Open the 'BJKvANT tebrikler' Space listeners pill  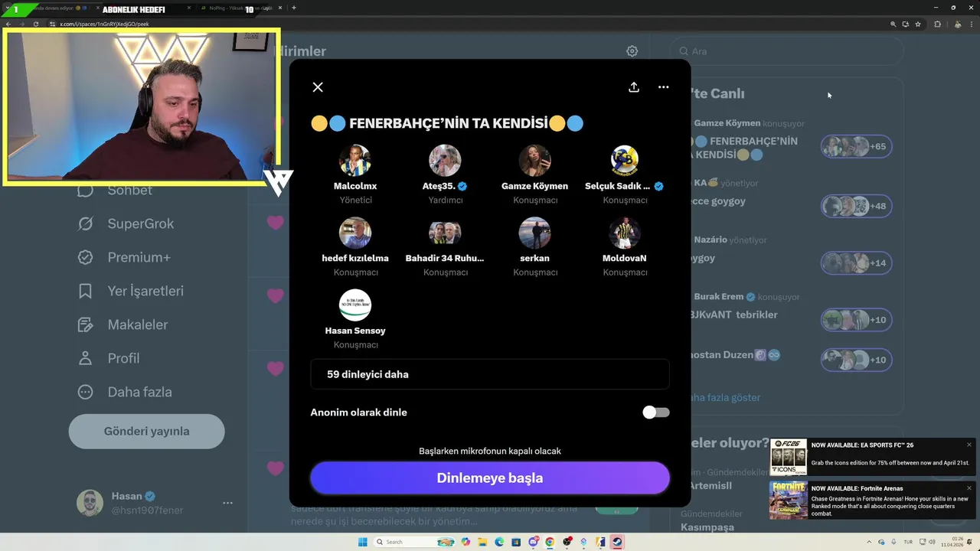click(856, 320)
